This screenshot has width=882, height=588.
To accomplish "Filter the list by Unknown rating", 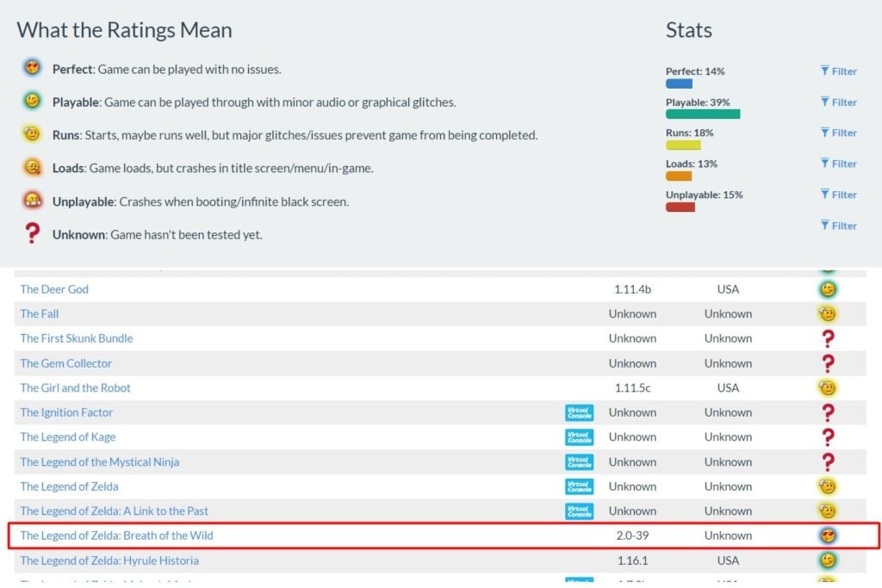I will pos(839,226).
